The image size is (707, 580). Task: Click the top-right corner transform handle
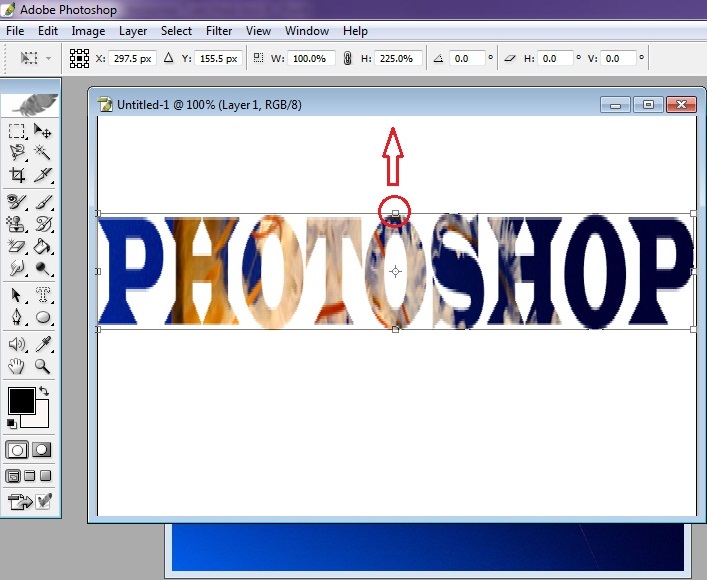[x=693, y=213]
